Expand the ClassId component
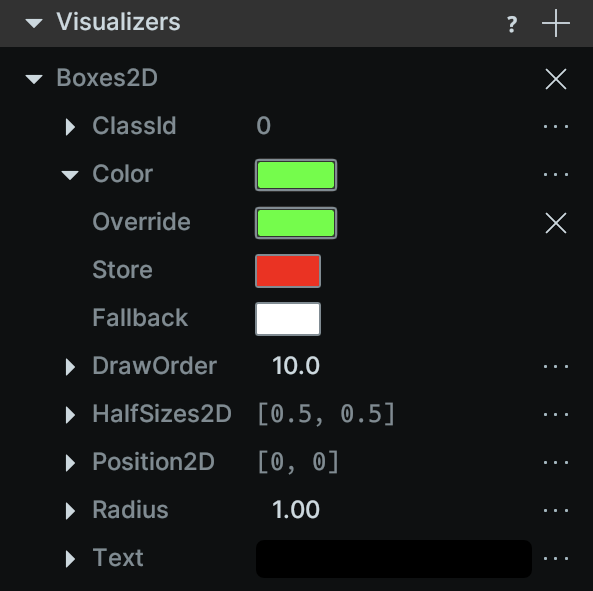This screenshot has height=591, width=593. [70, 126]
